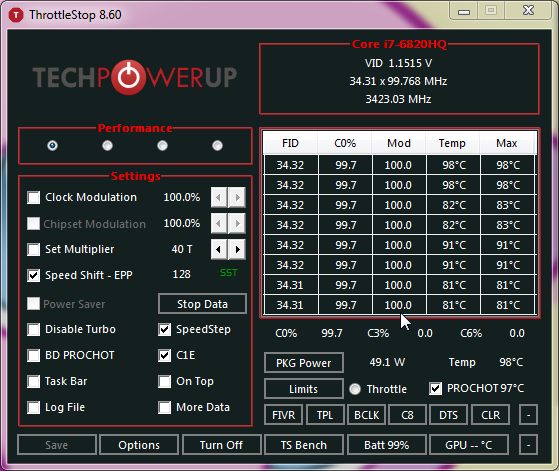Increase Set Multiplier with right arrow
Image resolution: width=559 pixels, height=471 pixels.
pyautogui.click(x=237, y=249)
